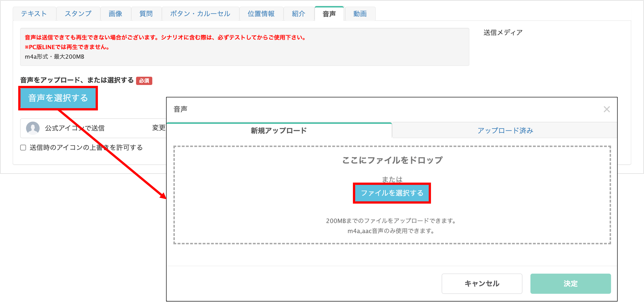This screenshot has width=644, height=302.
Task: Select the 画像 tab
Action: [115, 14]
